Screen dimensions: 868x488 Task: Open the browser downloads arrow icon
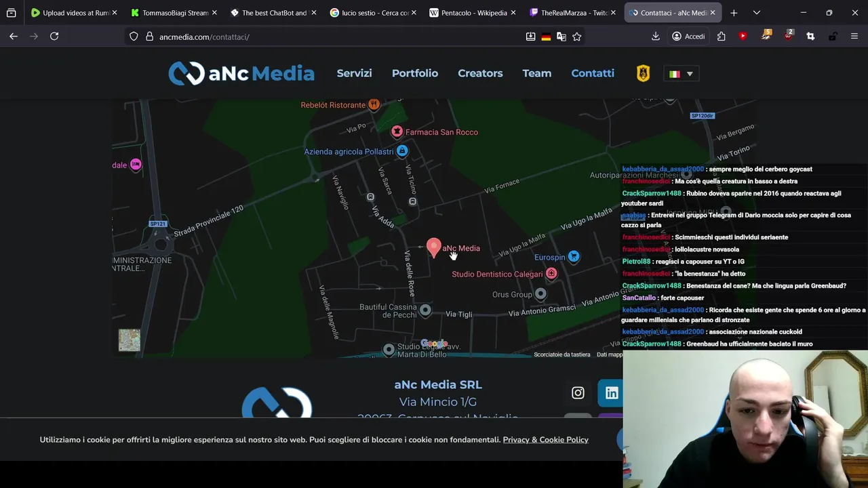point(656,37)
